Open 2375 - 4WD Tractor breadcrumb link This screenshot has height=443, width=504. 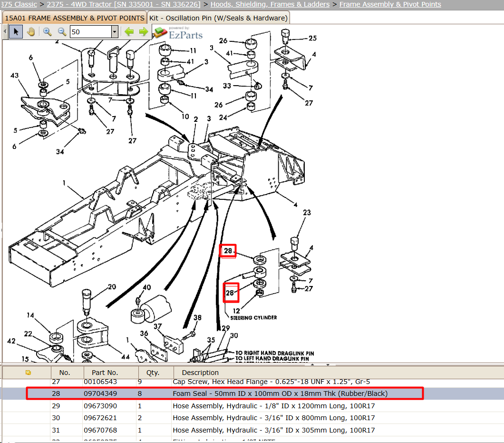[x=124, y=4]
